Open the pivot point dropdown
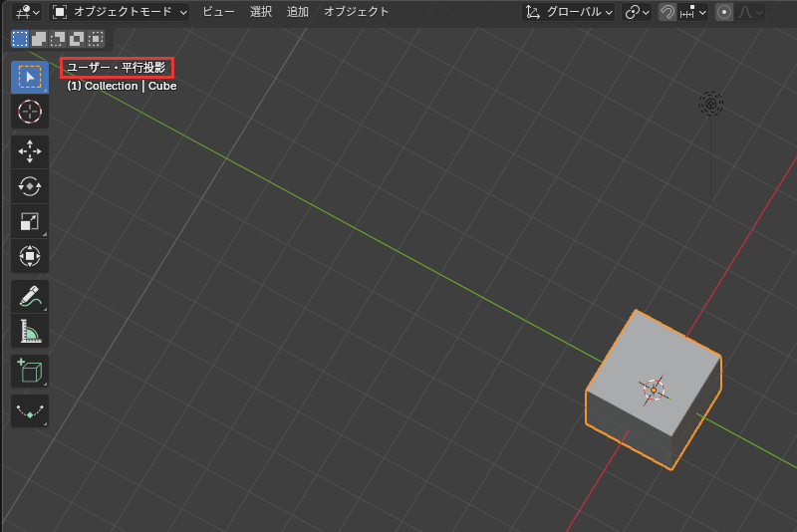Image resolution: width=797 pixels, height=532 pixels. [x=637, y=12]
